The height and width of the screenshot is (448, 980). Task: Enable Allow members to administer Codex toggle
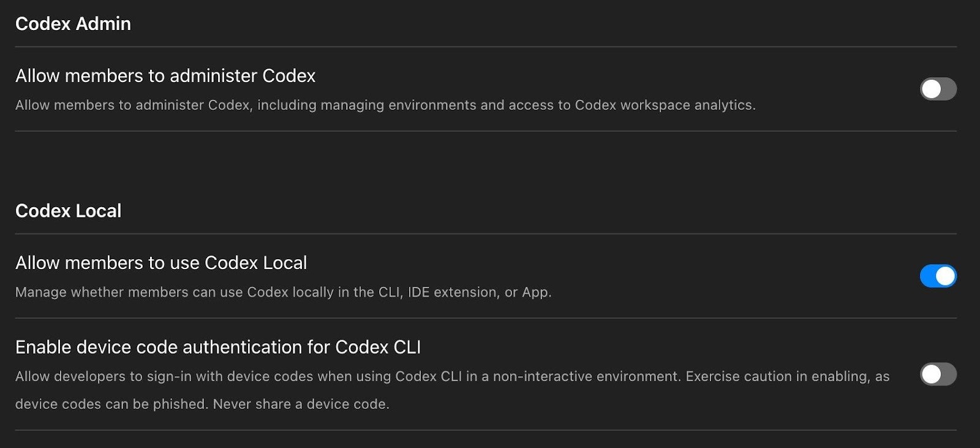tap(938, 89)
